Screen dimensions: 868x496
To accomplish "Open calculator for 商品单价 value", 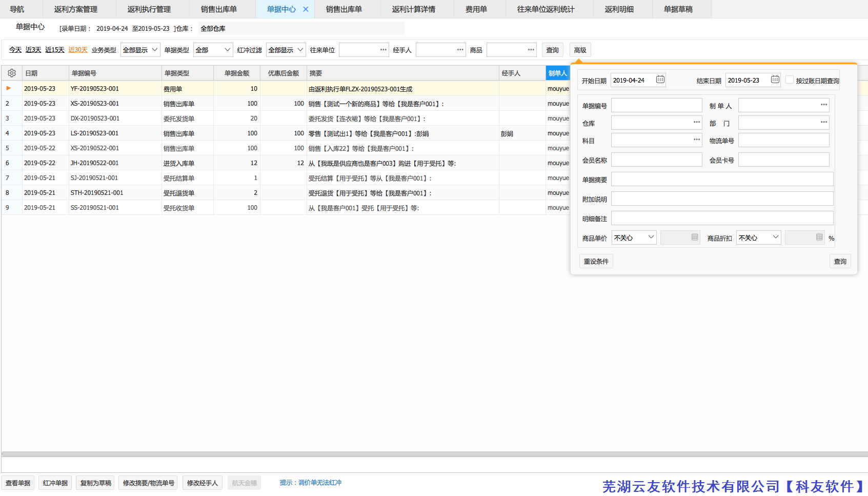I will [694, 237].
